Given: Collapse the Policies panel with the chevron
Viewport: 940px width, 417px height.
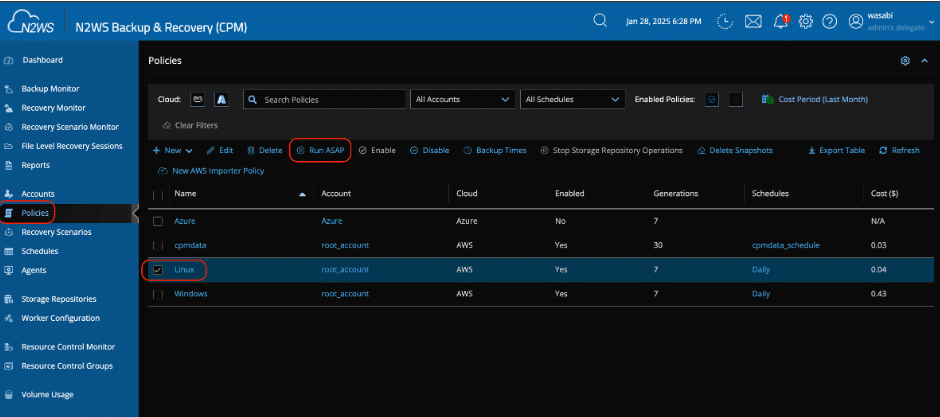Looking at the screenshot, I should point(924,61).
